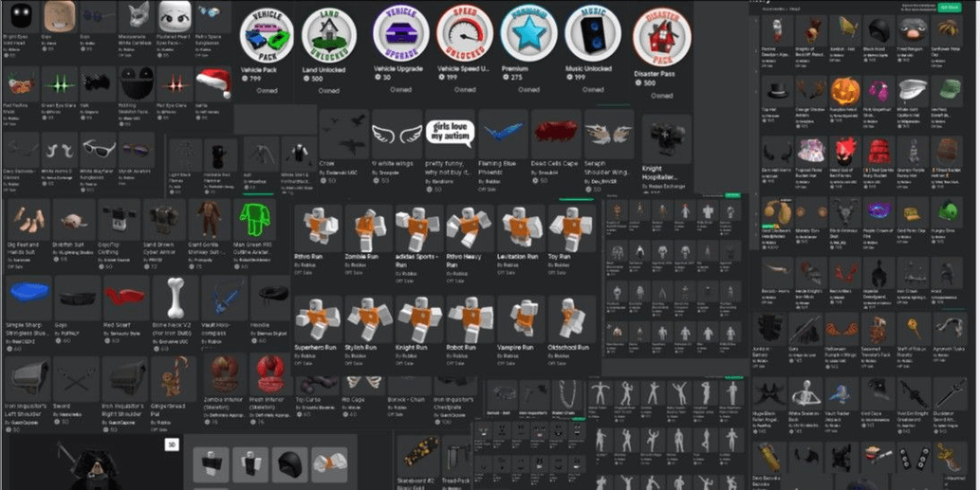The height and width of the screenshot is (490, 980).
Task: Open the Land Unlocked game pass badge
Action: [329, 36]
